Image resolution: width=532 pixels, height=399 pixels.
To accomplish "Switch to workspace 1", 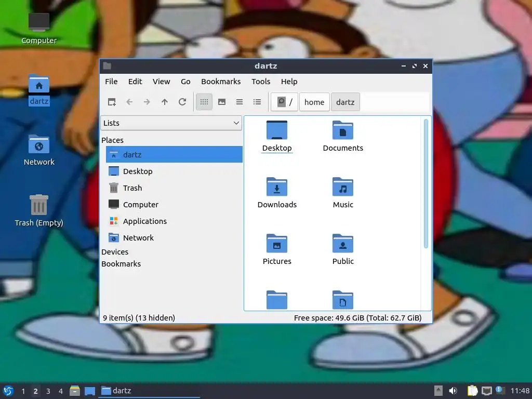I will pos(23,391).
